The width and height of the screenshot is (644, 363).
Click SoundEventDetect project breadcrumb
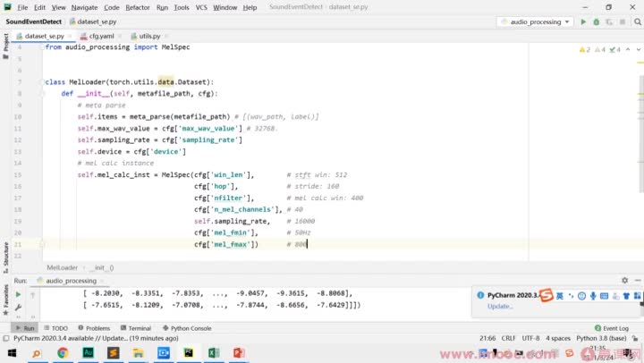tap(34, 21)
